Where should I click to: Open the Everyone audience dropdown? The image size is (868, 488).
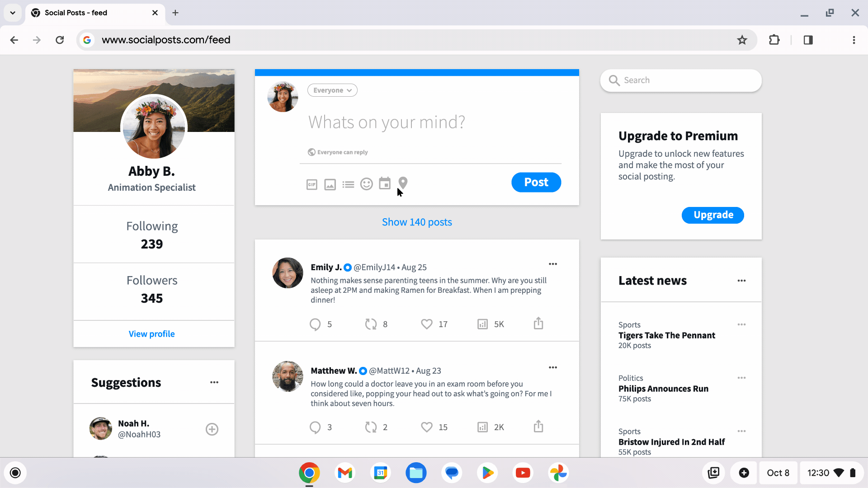tap(332, 90)
